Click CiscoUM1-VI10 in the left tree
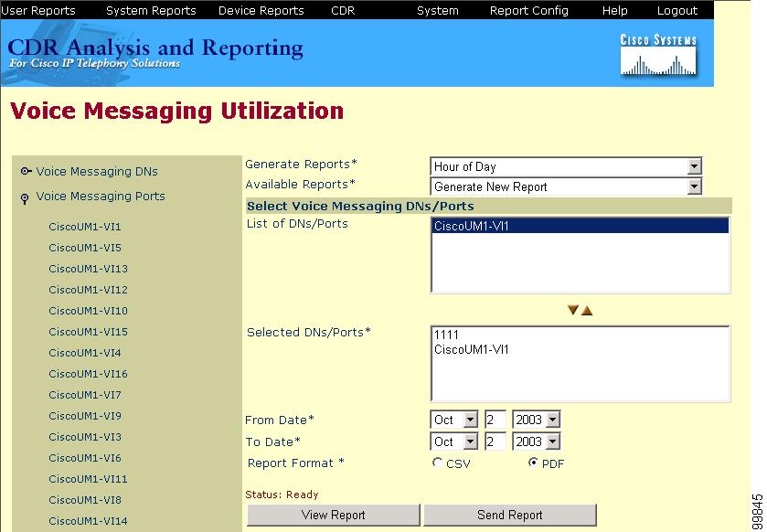Viewport: 767px width, 532px height. 88,311
